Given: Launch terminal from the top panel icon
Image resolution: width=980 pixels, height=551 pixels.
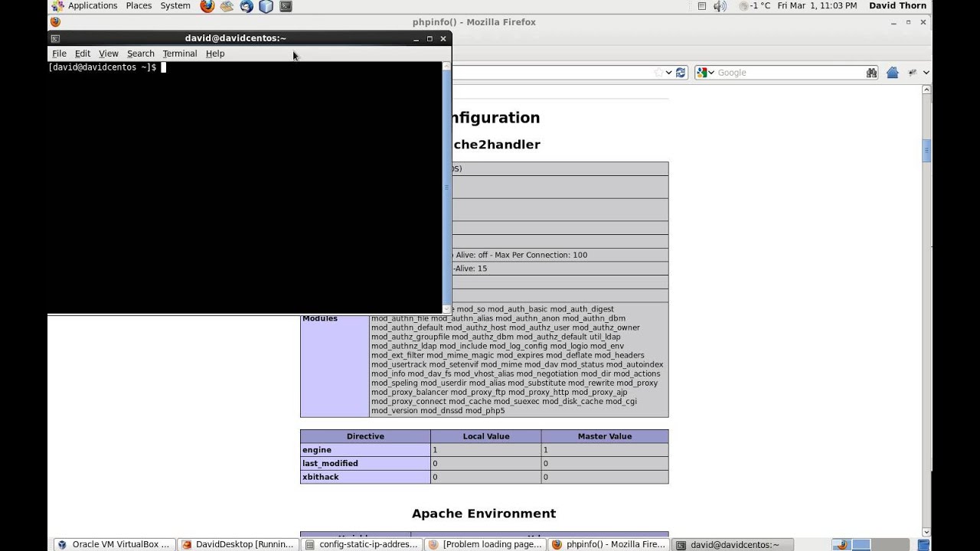Looking at the screenshot, I should (x=286, y=6).
